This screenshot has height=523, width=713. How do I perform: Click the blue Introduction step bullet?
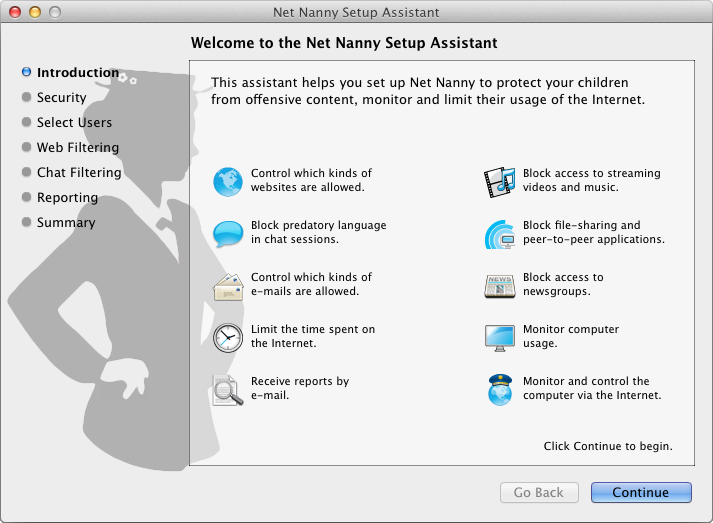coord(26,72)
